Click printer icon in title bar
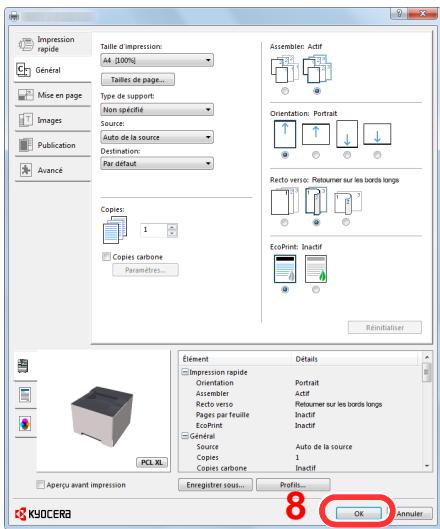This screenshot has width=440, height=529. pos(14,16)
